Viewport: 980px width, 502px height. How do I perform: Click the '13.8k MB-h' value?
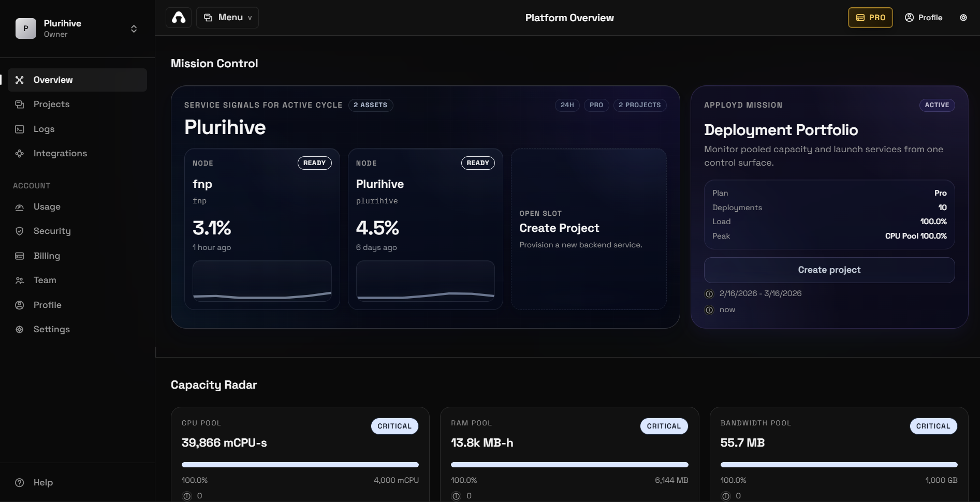pyautogui.click(x=482, y=443)
